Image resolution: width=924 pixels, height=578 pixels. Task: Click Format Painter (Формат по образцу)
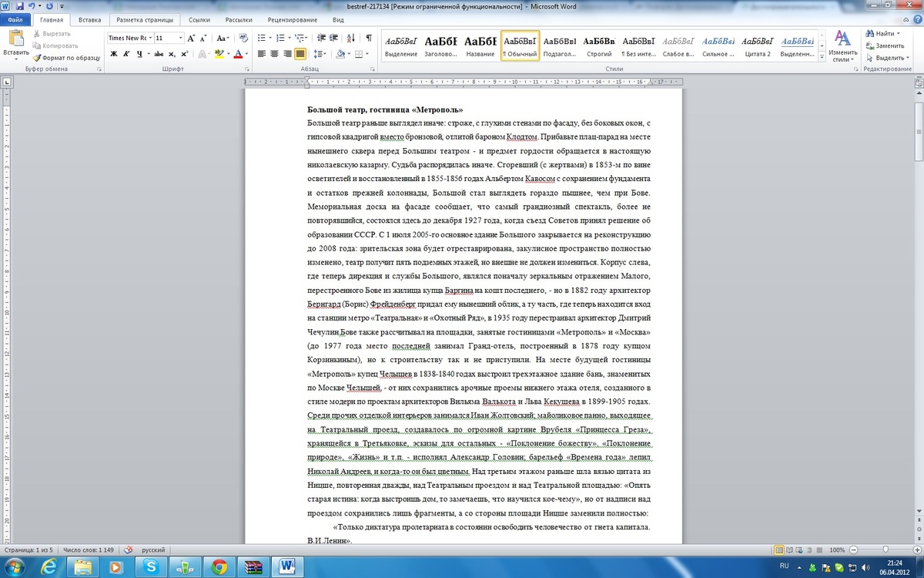click(x=67, y=58)
